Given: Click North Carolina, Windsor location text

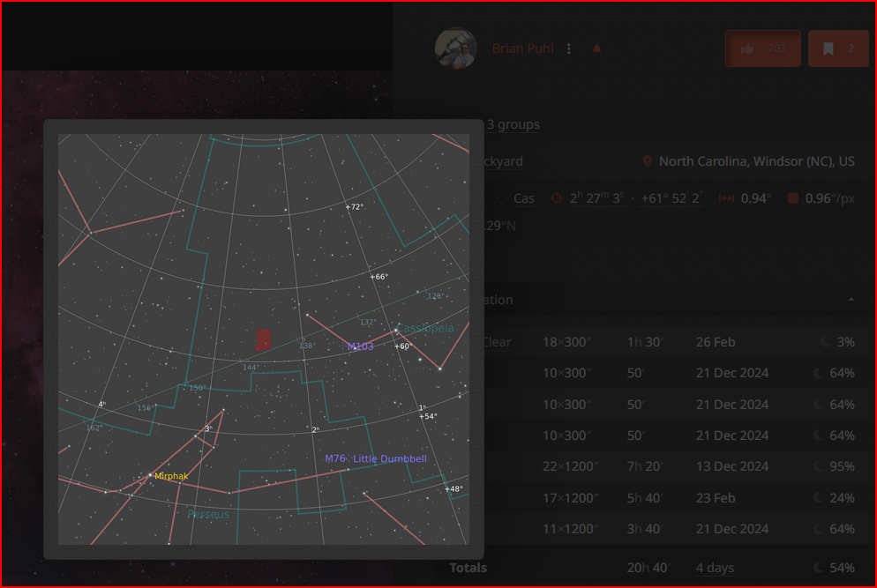Looking at the screenshot, I should tap(757, 161).
